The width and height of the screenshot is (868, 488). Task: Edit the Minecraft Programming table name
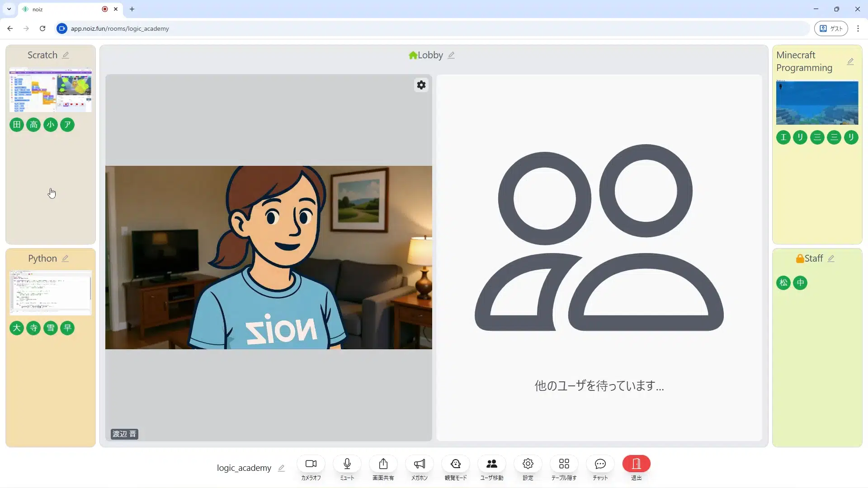(851, 61)
